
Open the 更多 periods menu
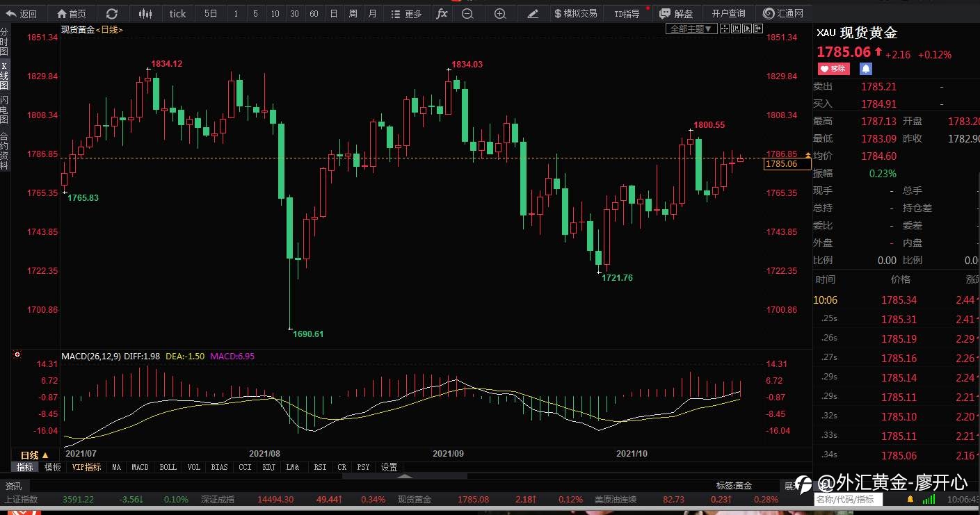click(406, 13)
